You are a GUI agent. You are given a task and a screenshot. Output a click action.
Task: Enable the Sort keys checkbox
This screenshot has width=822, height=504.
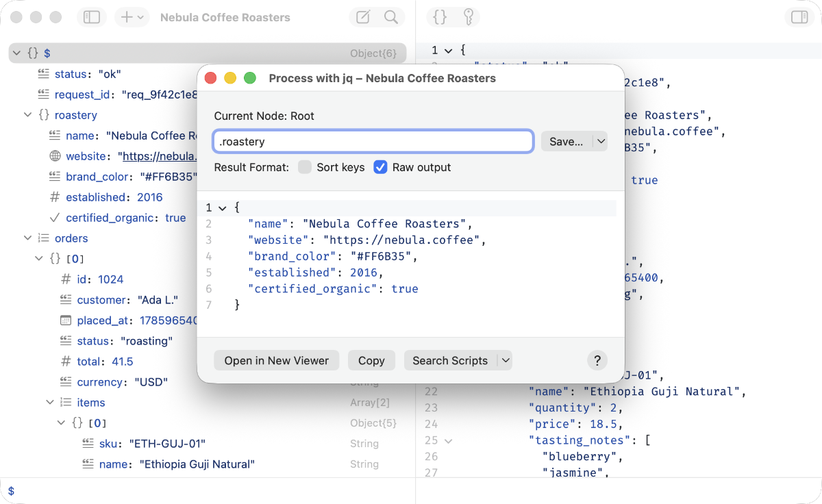tap(305, 167)
